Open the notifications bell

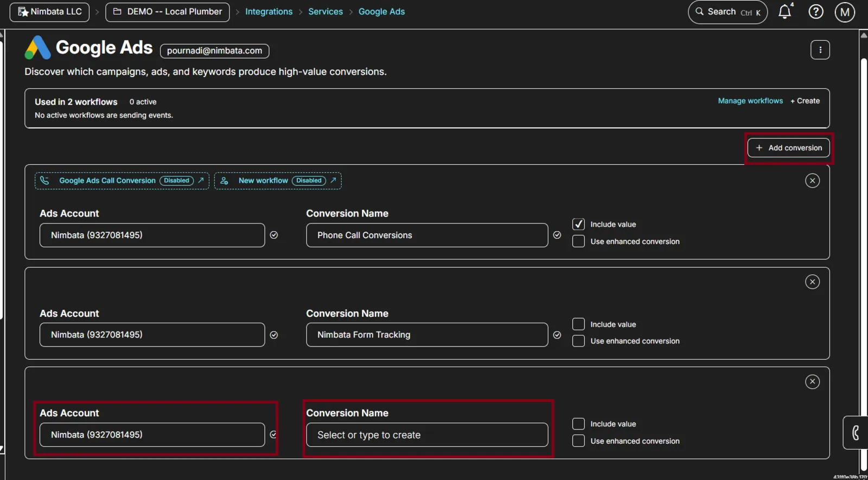click(x=785, y=11)
